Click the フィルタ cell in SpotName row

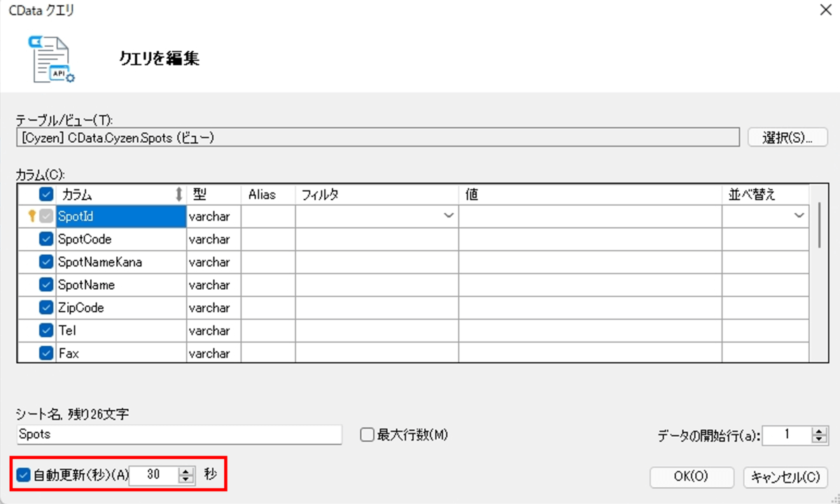377,285
